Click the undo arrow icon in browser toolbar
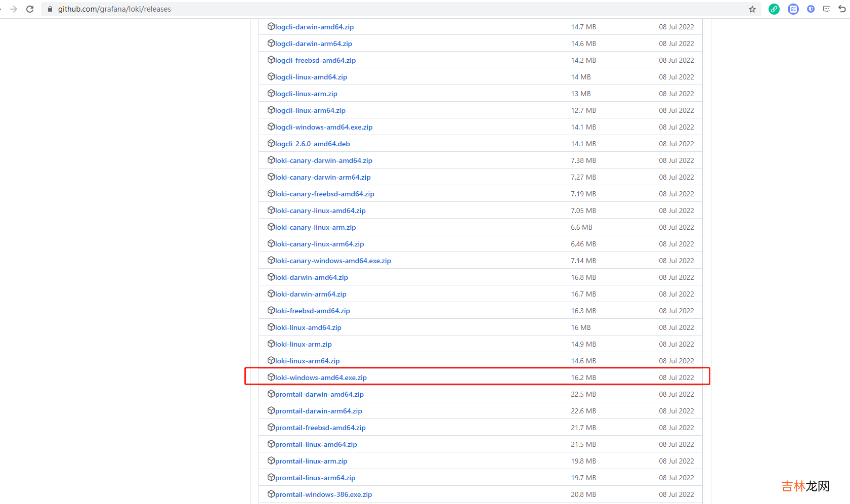 (x=842, y=9)
